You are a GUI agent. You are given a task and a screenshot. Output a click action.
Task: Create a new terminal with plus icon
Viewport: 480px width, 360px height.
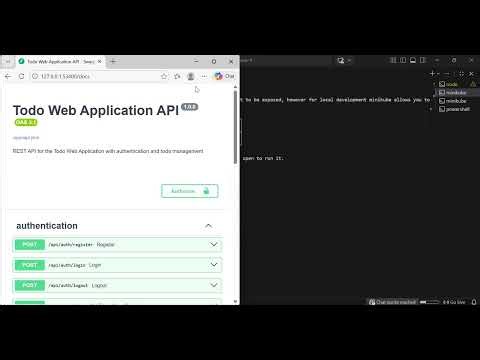coord(432,74)
